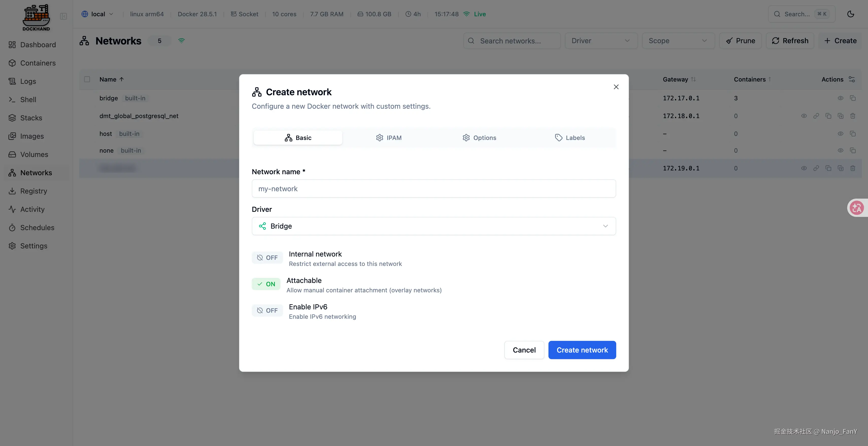
Task: Click the plain copy icon in dmt_global_postgresql_net row
Action: click(x=828, y=116)
